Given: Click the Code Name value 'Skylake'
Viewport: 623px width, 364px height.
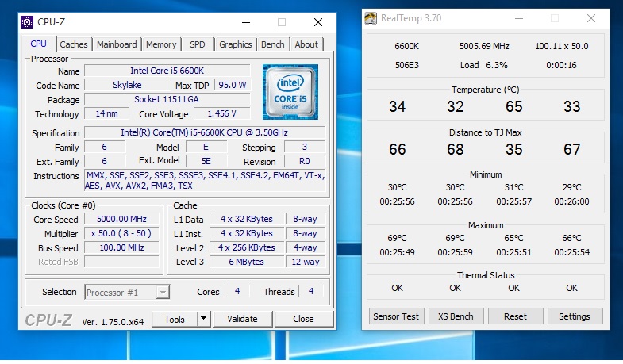Looking at the screenshot, I should point(127,85).
